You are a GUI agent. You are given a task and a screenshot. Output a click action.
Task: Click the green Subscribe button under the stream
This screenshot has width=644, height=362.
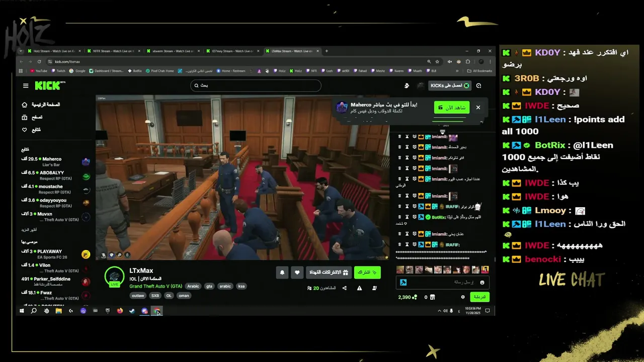[x=367, y=273]
